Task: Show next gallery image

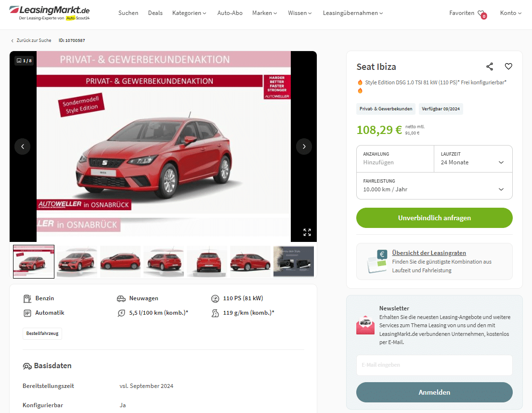Action: [304, 147]
